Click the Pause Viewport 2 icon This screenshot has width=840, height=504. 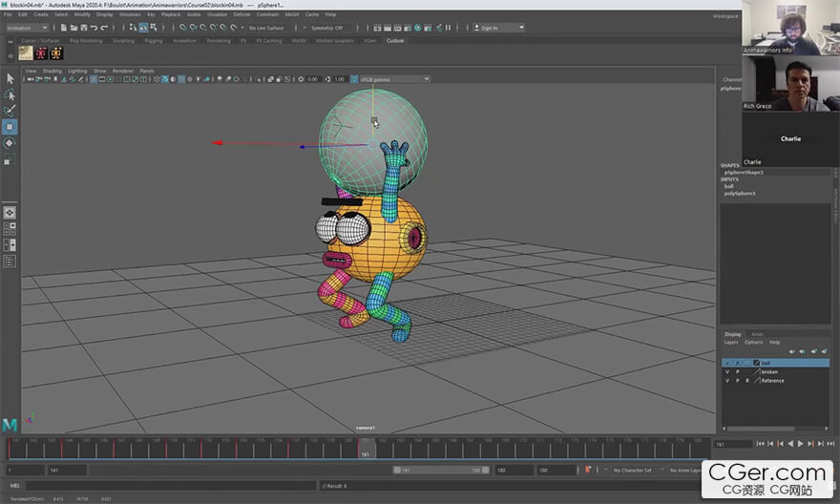(x=449, y=28)
